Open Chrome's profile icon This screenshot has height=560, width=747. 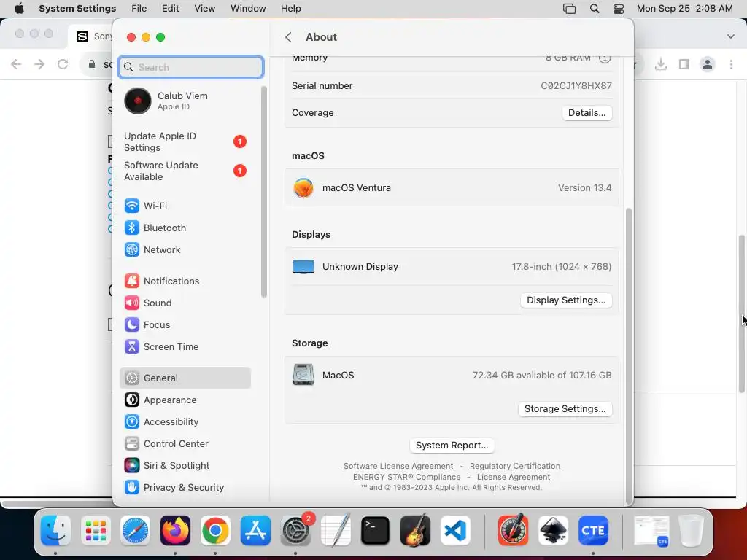708,64
